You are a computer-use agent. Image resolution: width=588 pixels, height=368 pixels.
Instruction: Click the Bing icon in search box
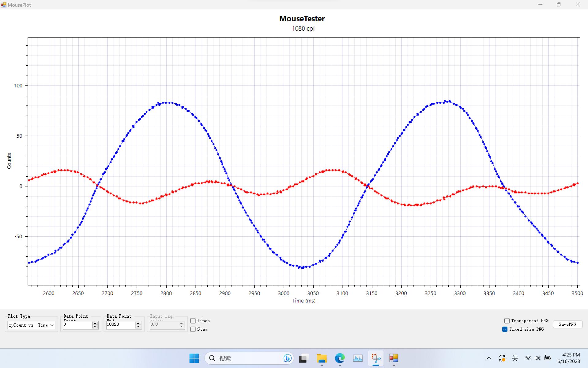tap(287, 358)
